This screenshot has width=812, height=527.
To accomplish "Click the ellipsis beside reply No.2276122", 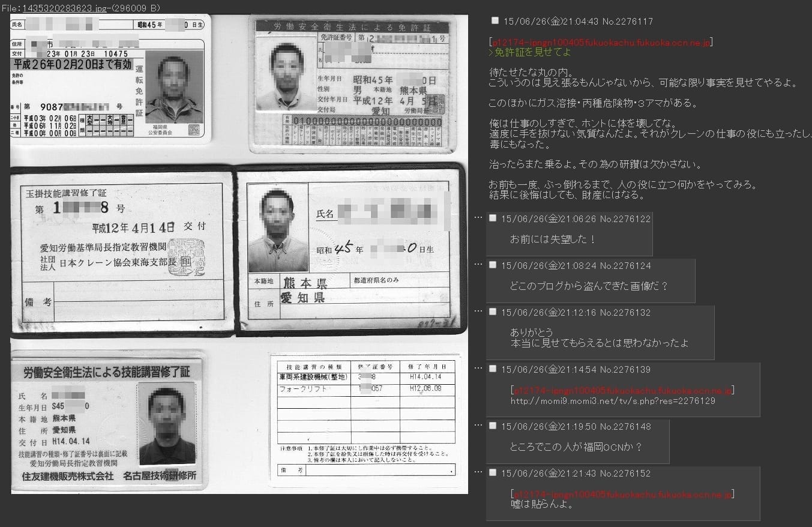I will coord(478,217).
